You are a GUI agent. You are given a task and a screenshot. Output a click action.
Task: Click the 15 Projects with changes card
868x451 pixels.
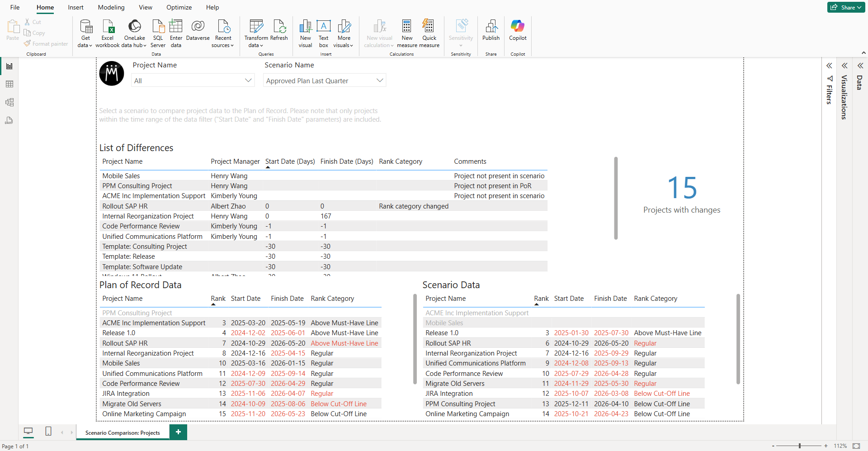coord(682,195)
